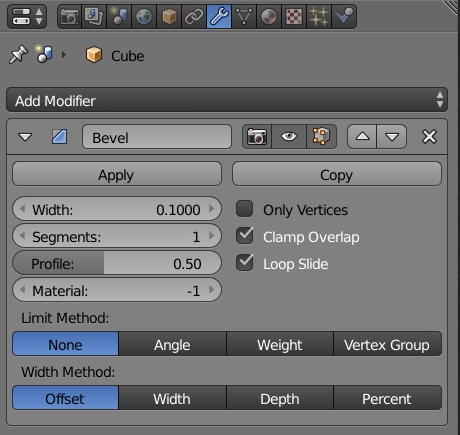
Task: Open the editor type selector dropdown
Action: (x=27, y=16)
